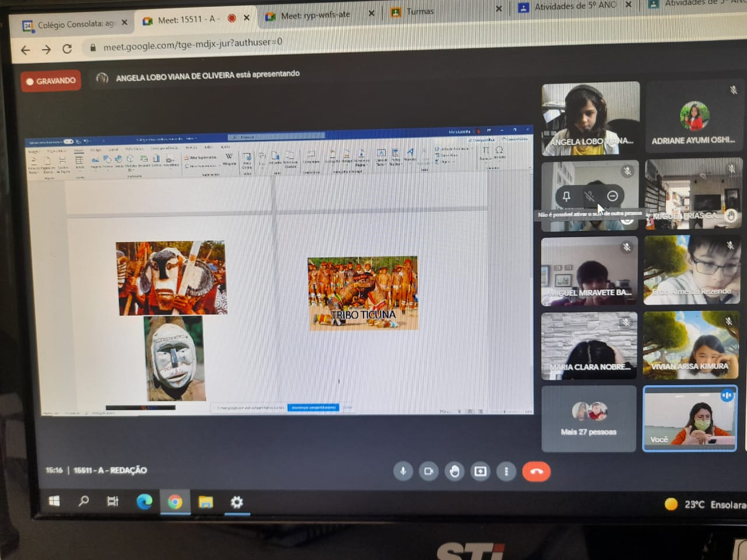Viewport: 747px width, 560px height.
Task: Select the white mask picture in document
Action: [174, 358]
